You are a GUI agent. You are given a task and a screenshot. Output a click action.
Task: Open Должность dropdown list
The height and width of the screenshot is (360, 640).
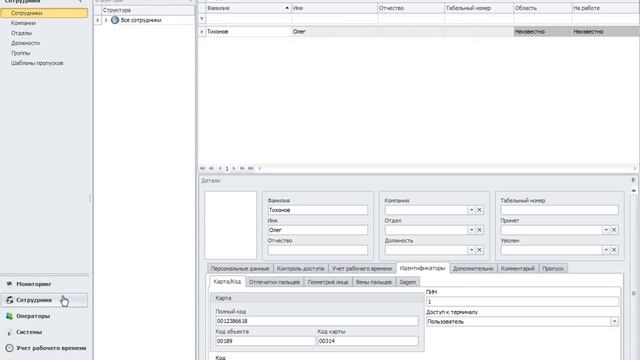(x=471, y=250)
